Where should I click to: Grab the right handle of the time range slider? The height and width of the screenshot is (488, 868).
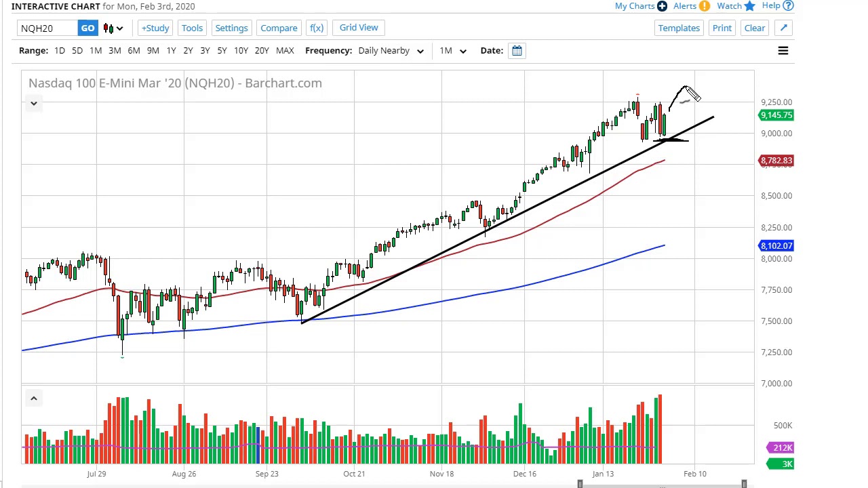[x=744, y=484]
